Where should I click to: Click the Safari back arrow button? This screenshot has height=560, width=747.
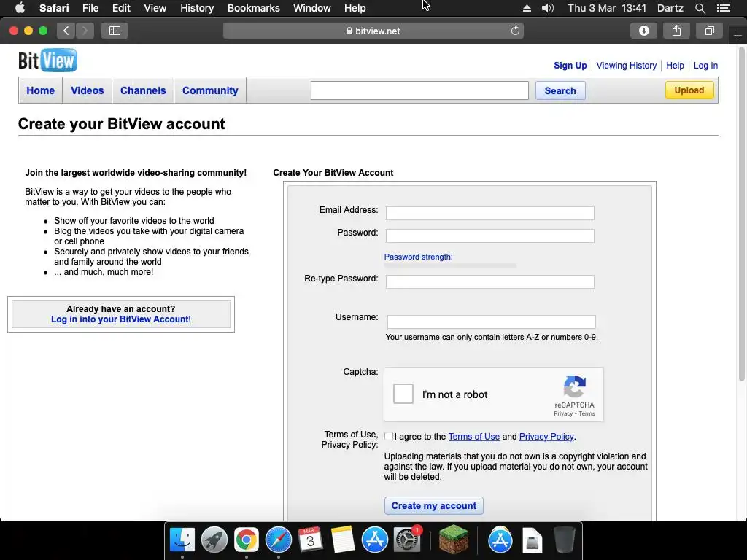click(x=66, y=31)
